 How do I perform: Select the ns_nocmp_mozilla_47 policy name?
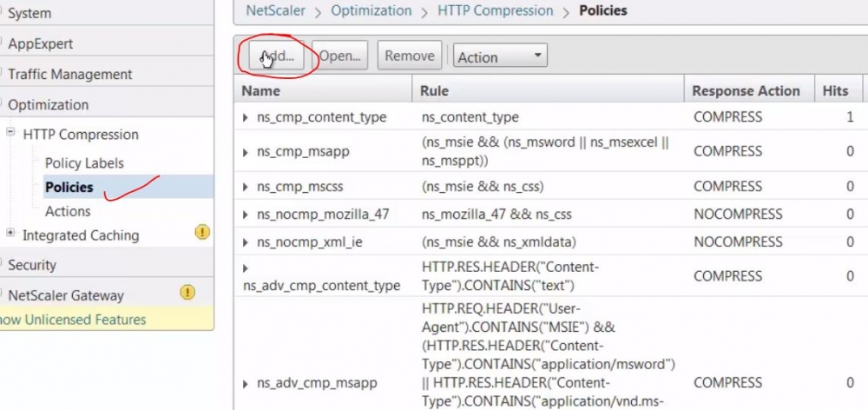pyautogui.click(x=323, y=215)
